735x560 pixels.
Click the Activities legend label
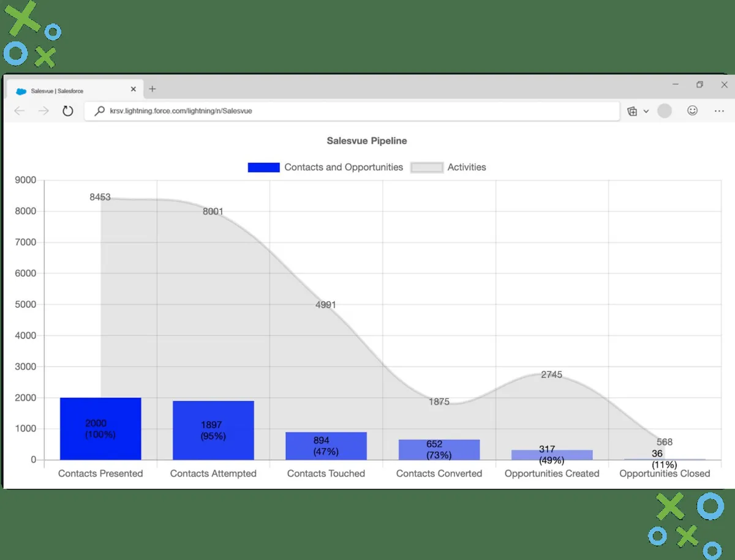(467, 167)
